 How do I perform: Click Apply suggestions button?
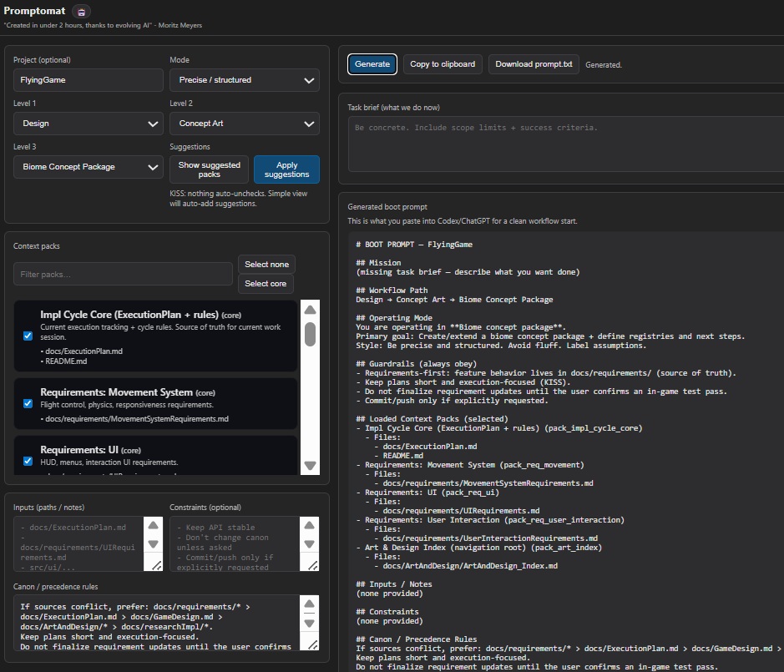pyautogui.click(x=286, y=169)
